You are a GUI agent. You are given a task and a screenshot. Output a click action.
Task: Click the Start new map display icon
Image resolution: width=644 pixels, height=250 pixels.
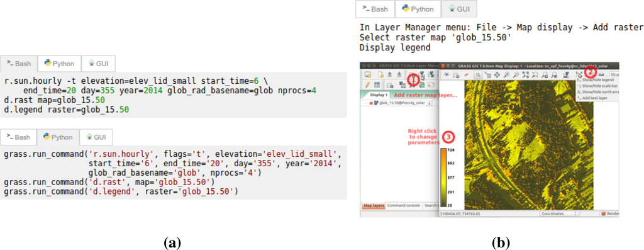point(367,74)
